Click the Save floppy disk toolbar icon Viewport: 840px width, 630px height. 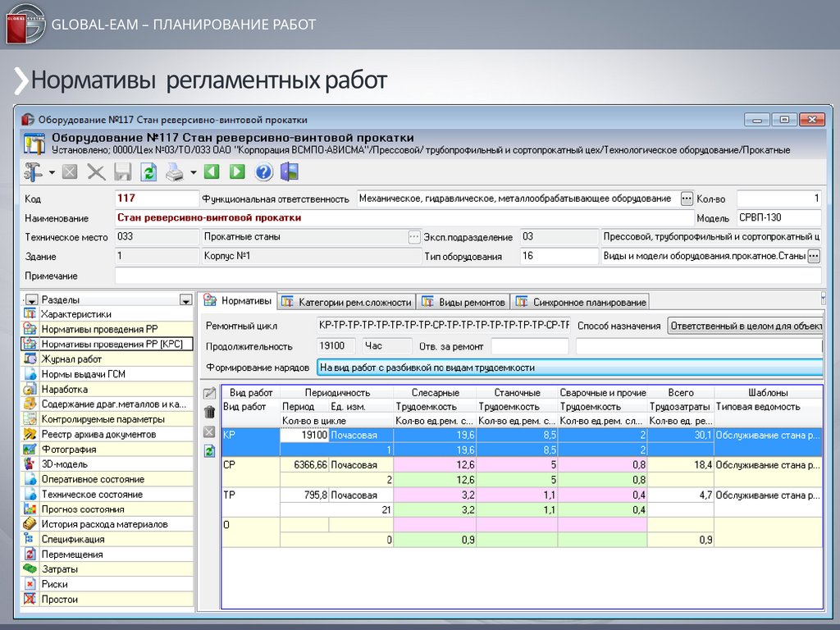(123, 172)
